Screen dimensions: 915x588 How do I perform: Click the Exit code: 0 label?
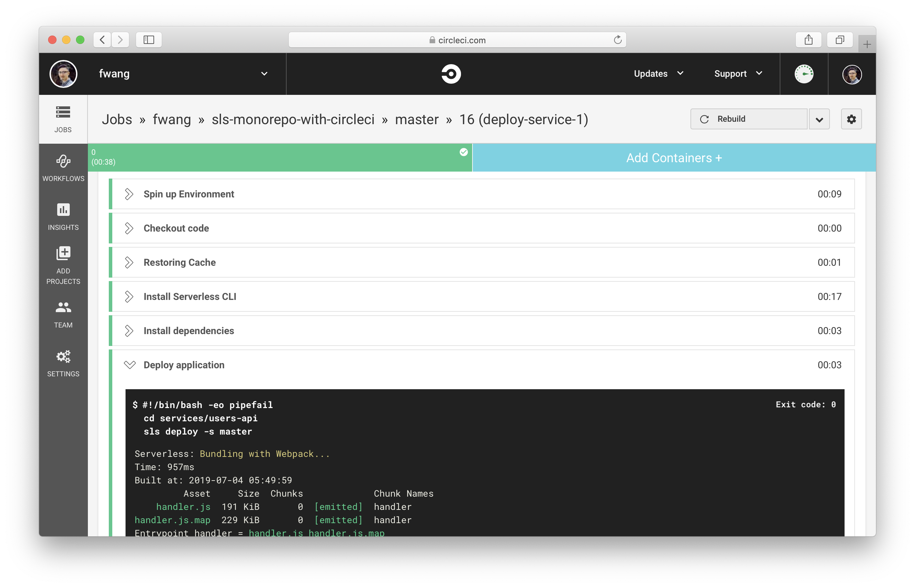pos(806,404)
